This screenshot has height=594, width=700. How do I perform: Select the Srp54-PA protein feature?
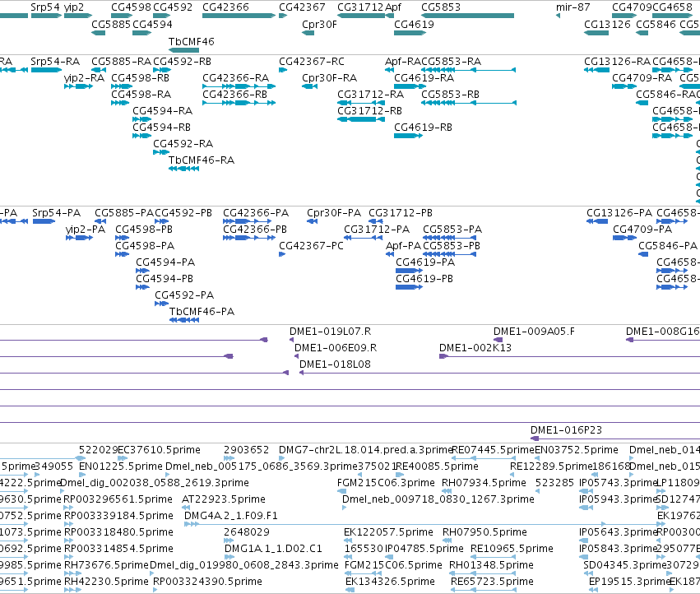(44, 221)
